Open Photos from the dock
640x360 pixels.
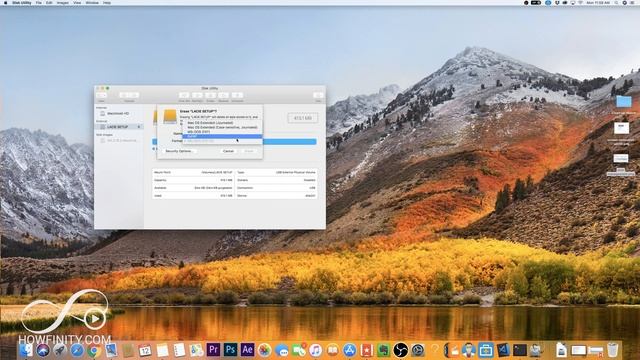point(264,350)
